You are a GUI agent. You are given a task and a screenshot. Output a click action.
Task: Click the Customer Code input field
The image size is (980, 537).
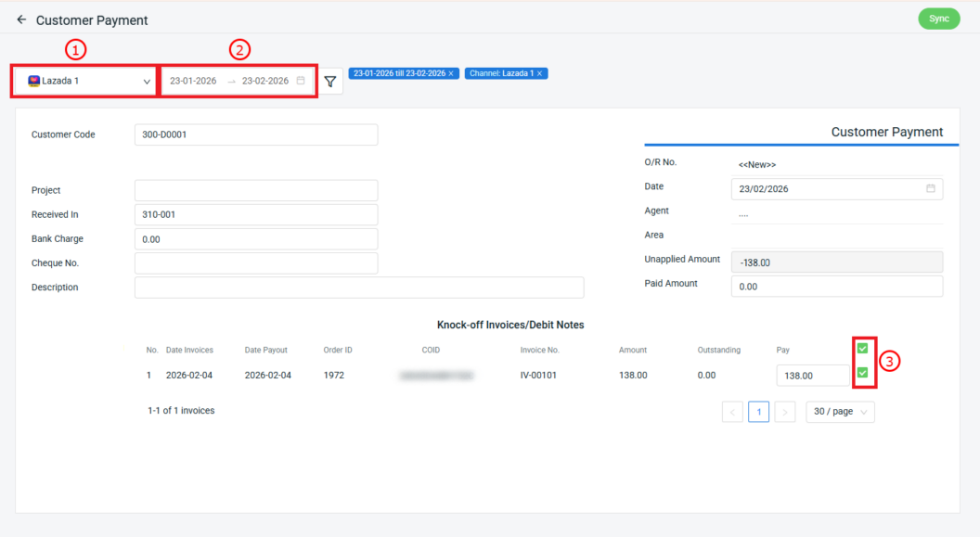256,134
